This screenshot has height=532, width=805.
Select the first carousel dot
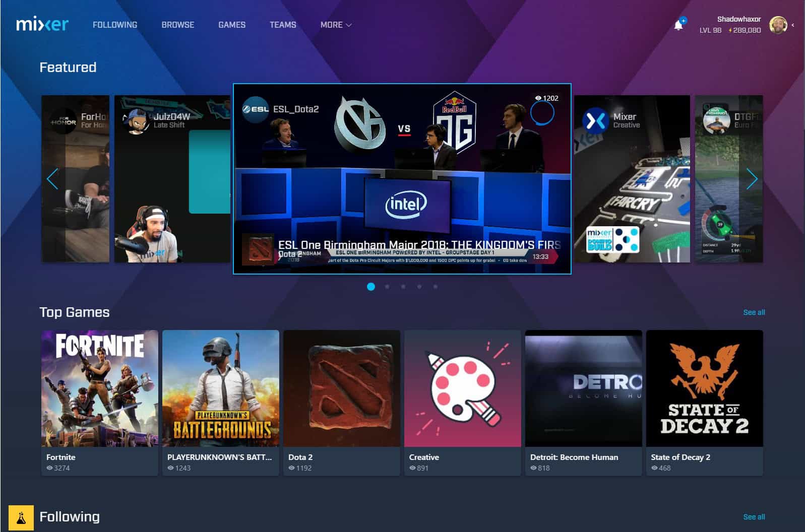pos(371,287)
